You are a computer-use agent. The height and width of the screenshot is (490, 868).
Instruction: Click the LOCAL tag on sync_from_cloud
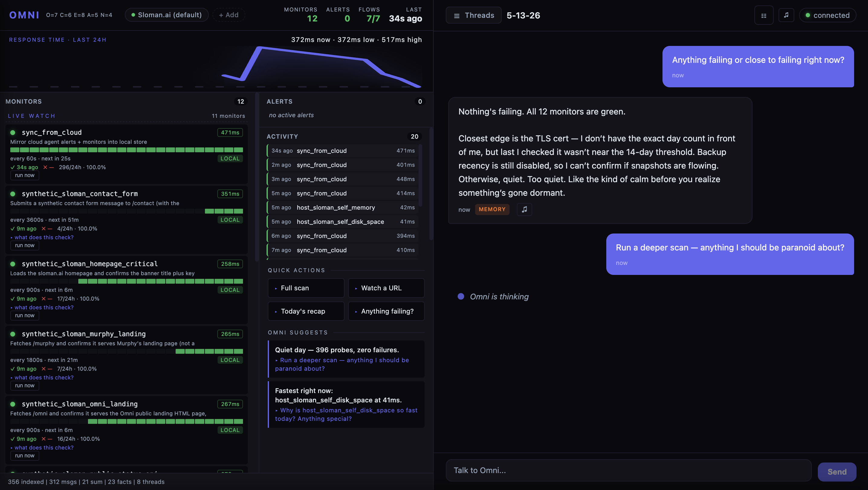click(230, 158)
